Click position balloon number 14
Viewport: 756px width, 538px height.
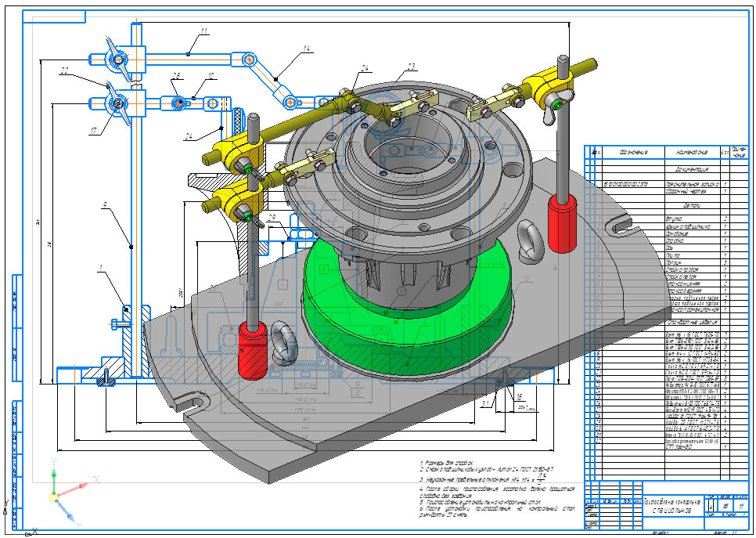[307, 49]
